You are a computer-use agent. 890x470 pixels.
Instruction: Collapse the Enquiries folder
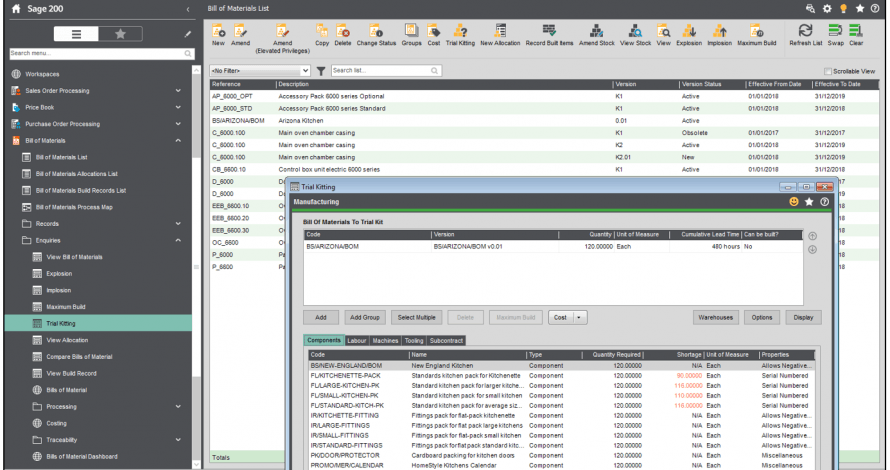pos(178,240)
